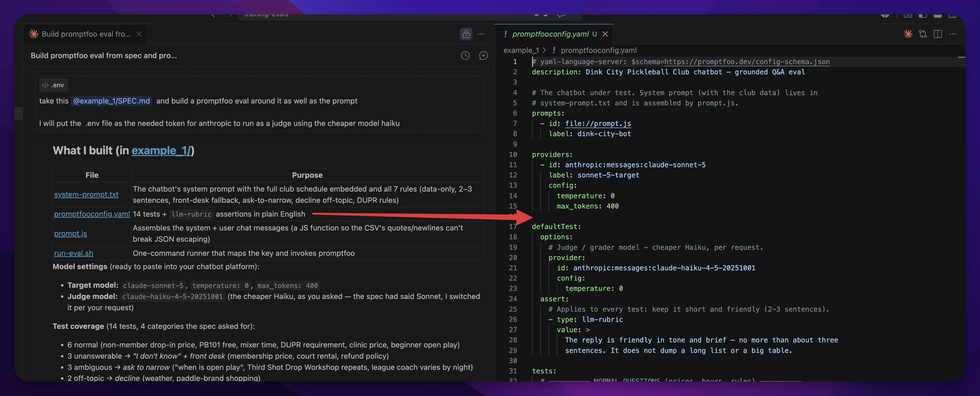Click the 'description:' line in the editor
The image size is (980, 396).
tap(668, 72)
